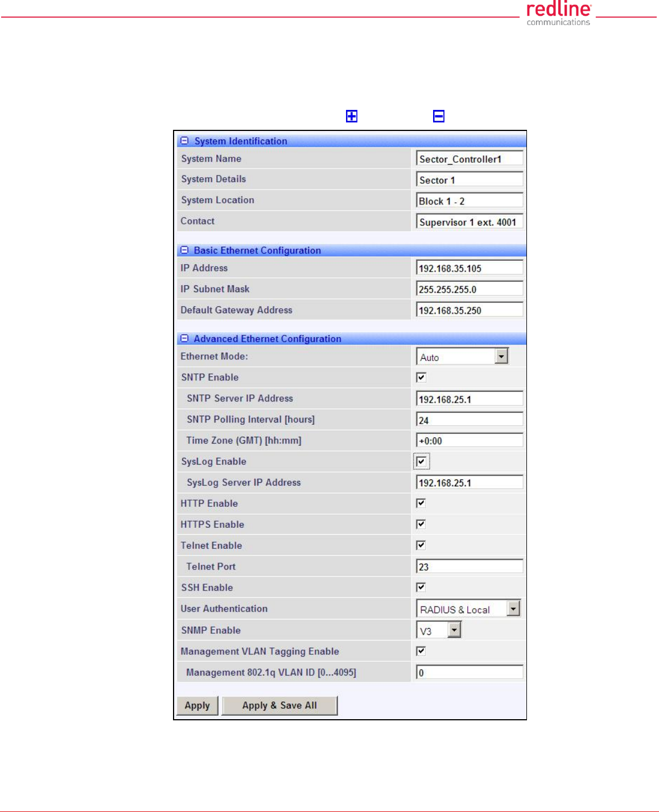The height and width of the screenshot is (812, 659).
Task: Click the Time Zone (GMT) field
Action: coord(469,440)
